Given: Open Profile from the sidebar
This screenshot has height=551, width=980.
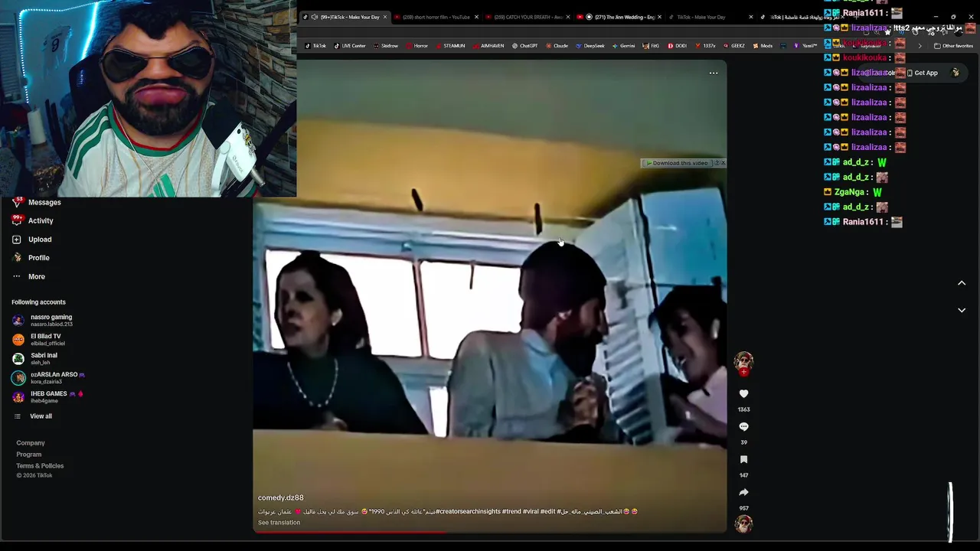Looking at the screenshot, I should 31,258.
